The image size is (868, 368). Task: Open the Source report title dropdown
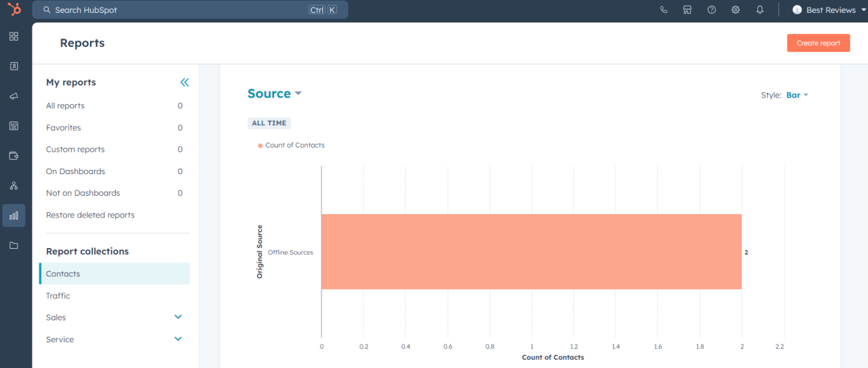click(275, 94)
